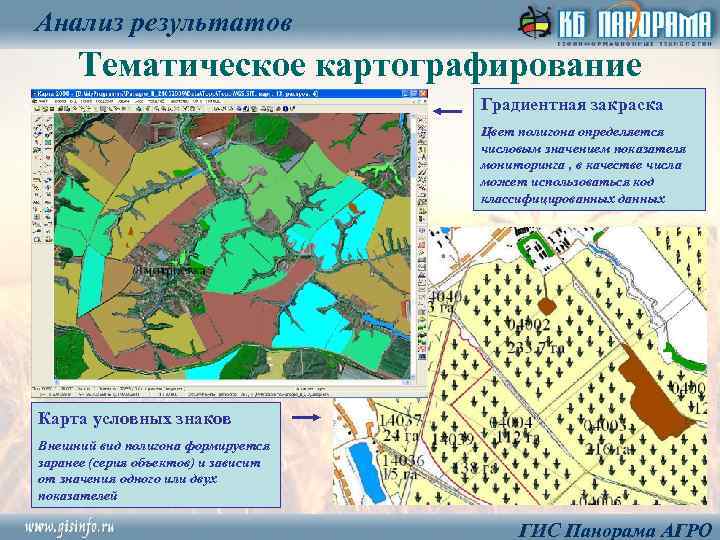720x540 pixels.
Task: Click the map window vertical scrollbar
Action: tap(413, 247)
